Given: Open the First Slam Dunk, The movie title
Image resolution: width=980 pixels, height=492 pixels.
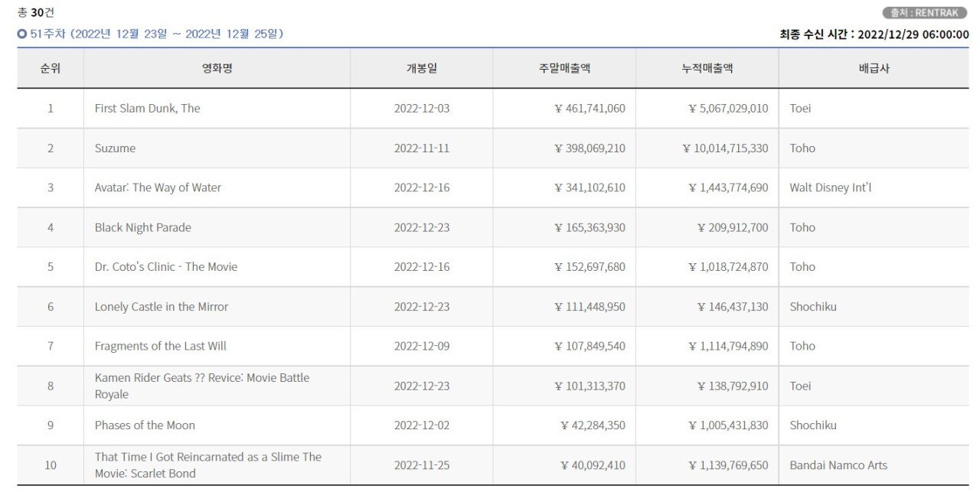Looking at the screenshot, I should point(147,109).
